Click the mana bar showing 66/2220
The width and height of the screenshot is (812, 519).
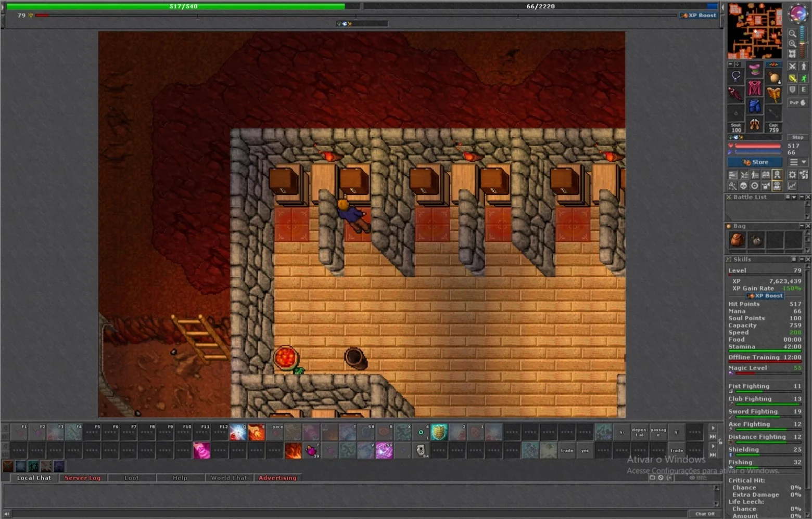point(541,6)
